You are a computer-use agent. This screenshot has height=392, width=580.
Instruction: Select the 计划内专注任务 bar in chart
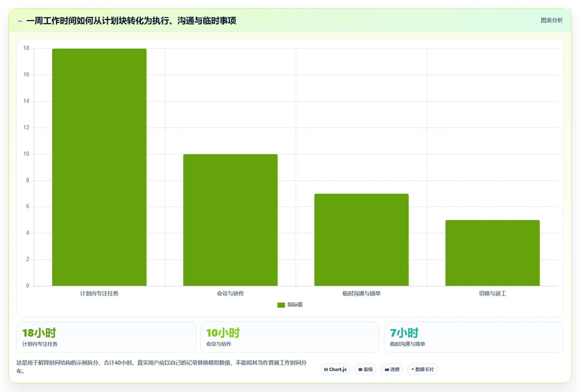(99, 167)
